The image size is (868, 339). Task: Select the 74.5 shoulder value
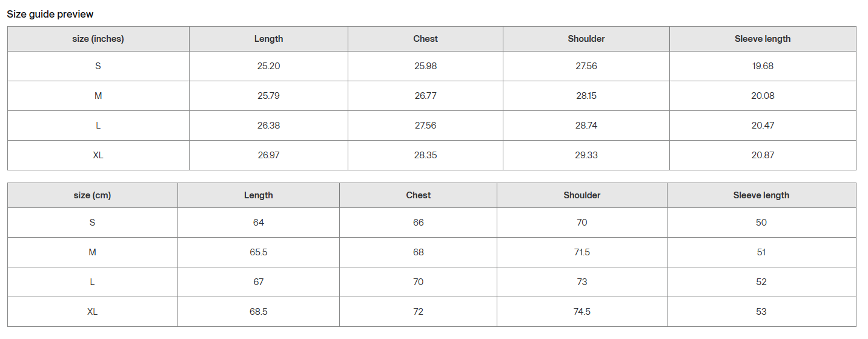pyautogui.click(x=582, y=312)
